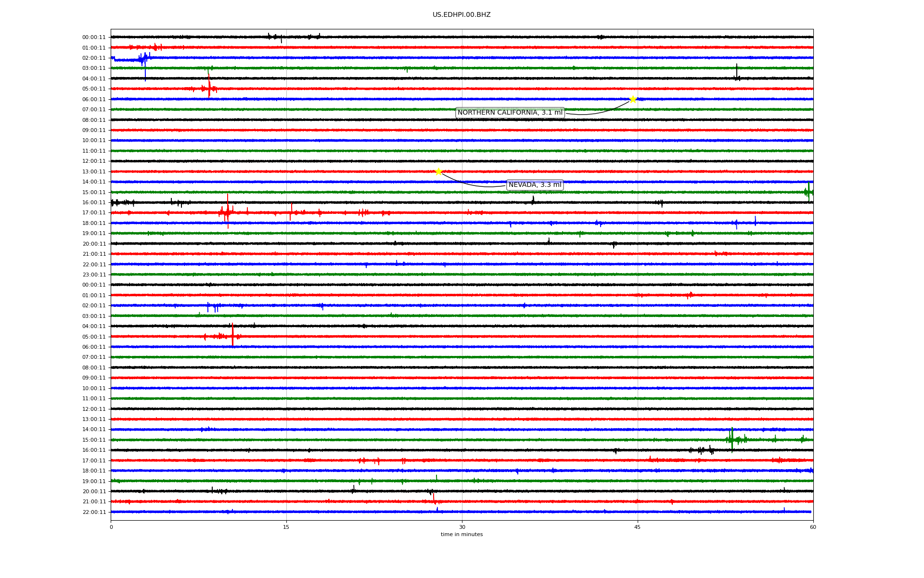The height and width of the screenshot is (578, 924).
Task: Click the NEVADA, 3.3 ml annotation label
Action: coord(535,185)
